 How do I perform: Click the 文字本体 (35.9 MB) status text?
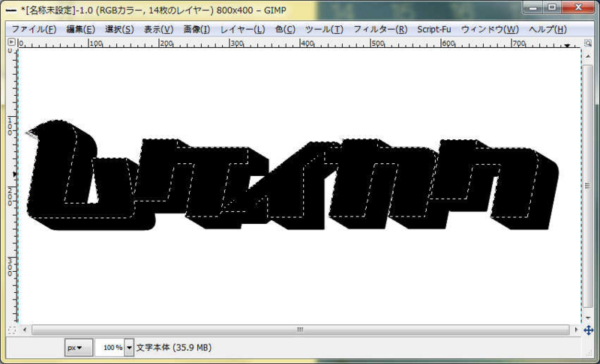coord(174,348)
